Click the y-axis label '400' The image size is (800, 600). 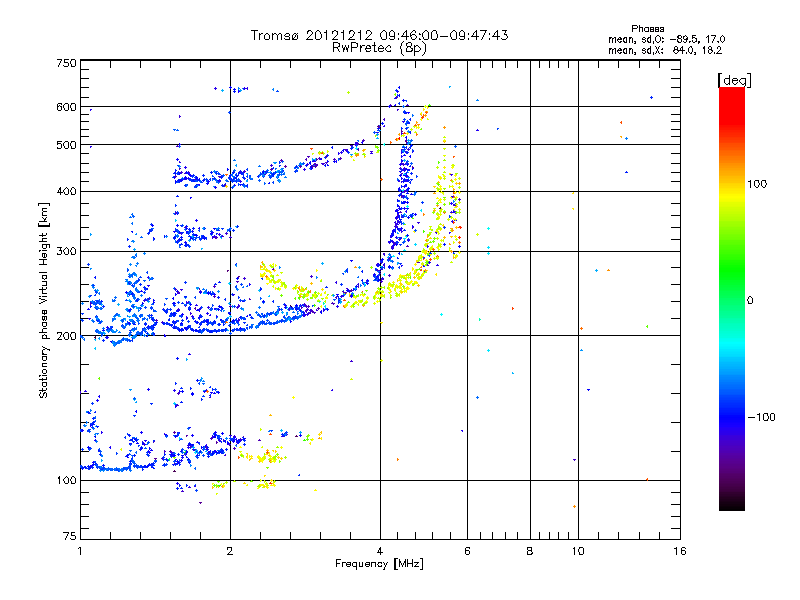[x=66, y=192]
